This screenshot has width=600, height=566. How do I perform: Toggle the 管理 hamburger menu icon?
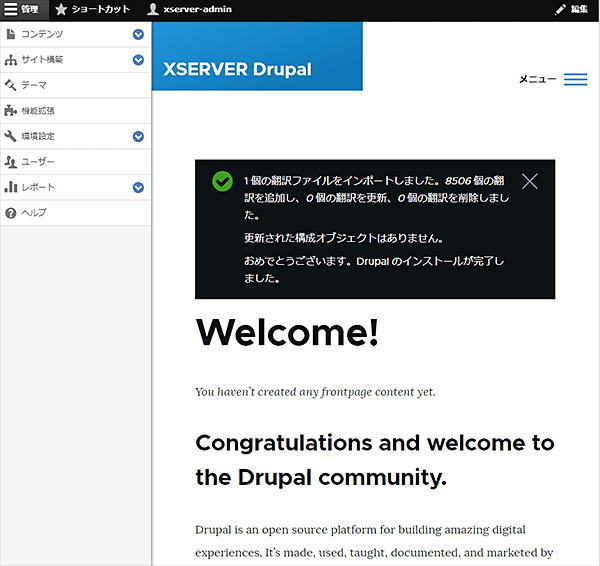point(10,9)
